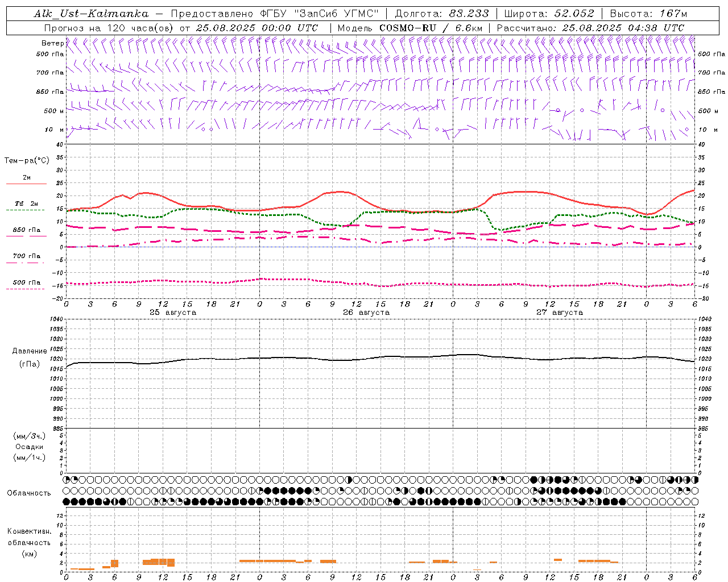The width and height of the screenshot is (728, 582).
Task: Click the '(гПа)' pressure unit label
Action: pyautogui.click(x=30, y=364)
